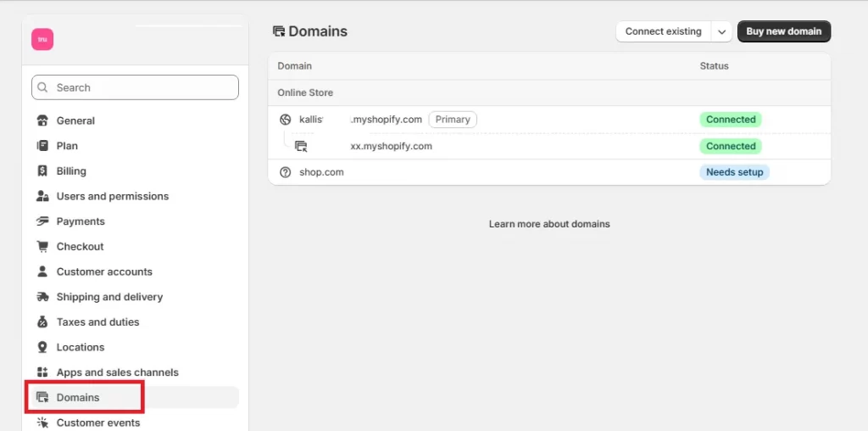This screenshot has width=868, height=431.
Task: Click the question mark icon beside shop.com
Action: (285, 172)
